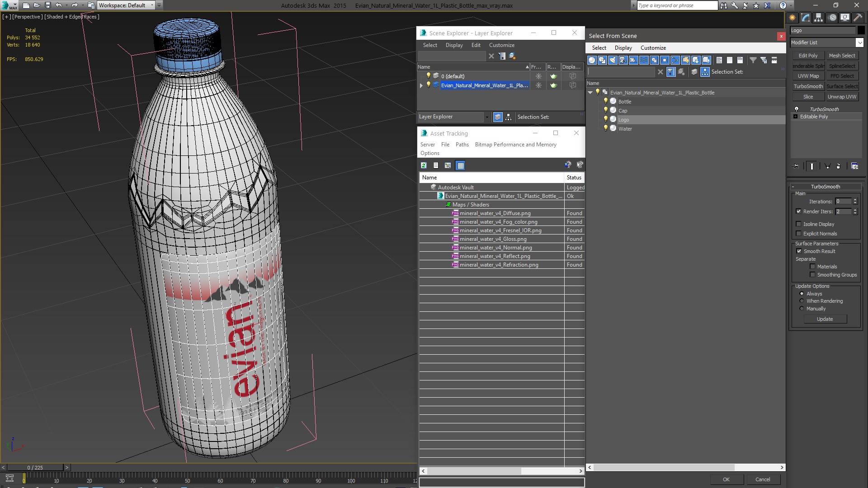Image resolution: width=868 pixels, height=488 pixels.
Task: Add an Unwrap UVW modifier button
Action: pos(842,97)
